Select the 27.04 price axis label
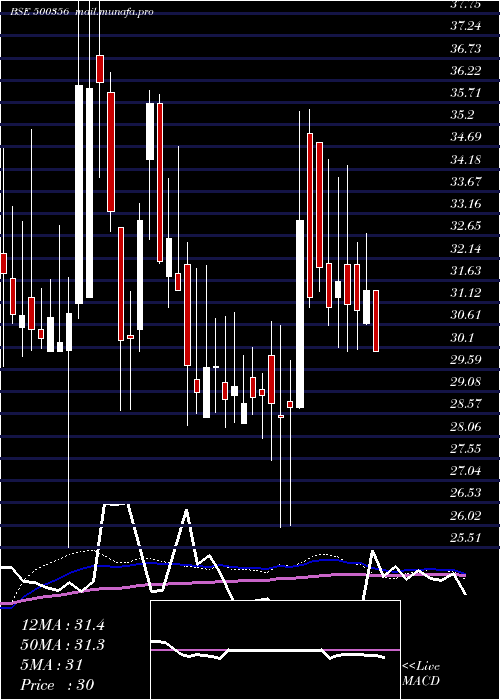The image size is (500, 700). tap(466, 471)
